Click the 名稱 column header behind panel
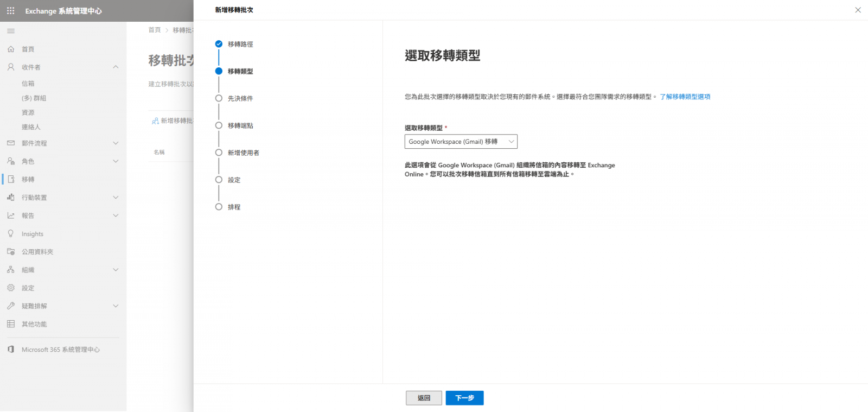Screen dimensions: 868x412 click(159, 152)
